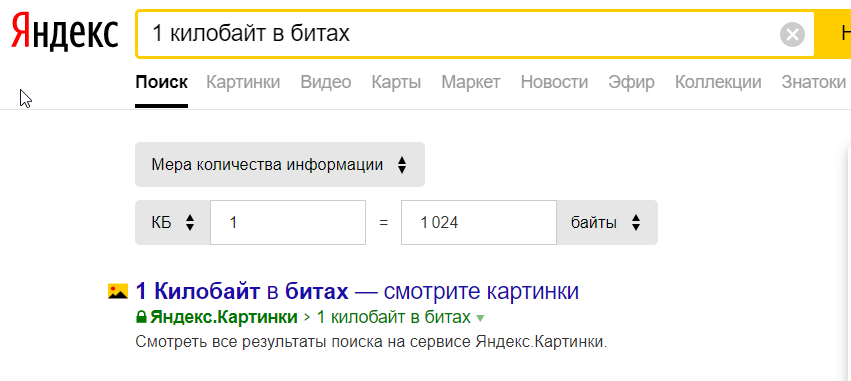The width and height of the screenshot is (851, 381).
Task: Open the байты target unit dropdown
Action: (607, 223)
